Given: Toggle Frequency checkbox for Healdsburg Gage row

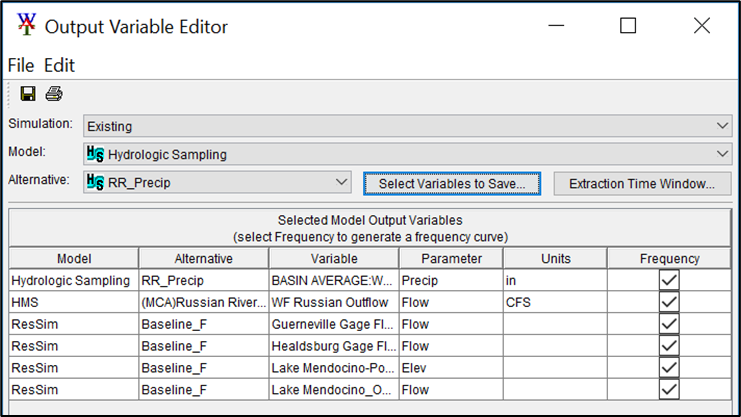Looking at the screenshot, I should click(x=669, y=346).
